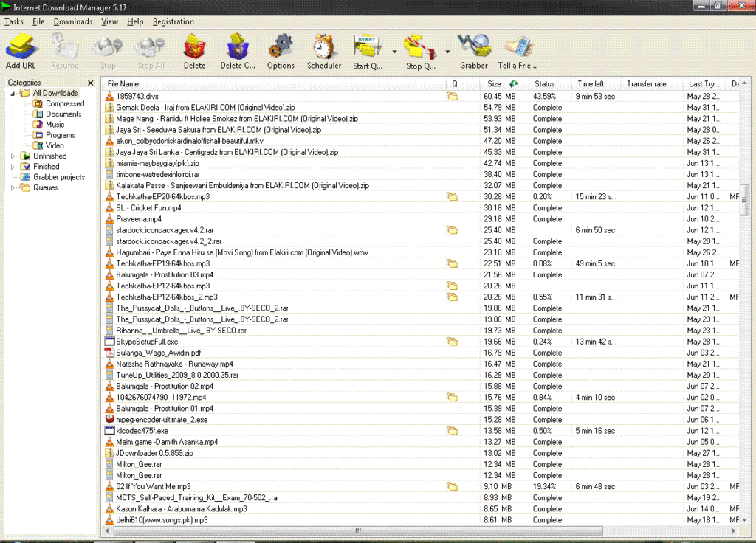Click queue icon of klcodec475f.exe row

(x=452, y=431)
